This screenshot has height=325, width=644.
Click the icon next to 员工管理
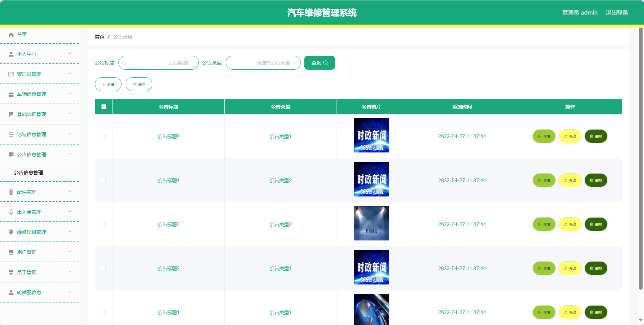tap(11, 272)
